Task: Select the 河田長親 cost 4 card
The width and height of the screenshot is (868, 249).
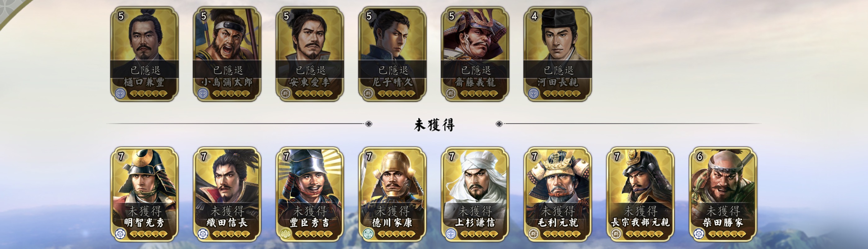Action: (558, 54)
